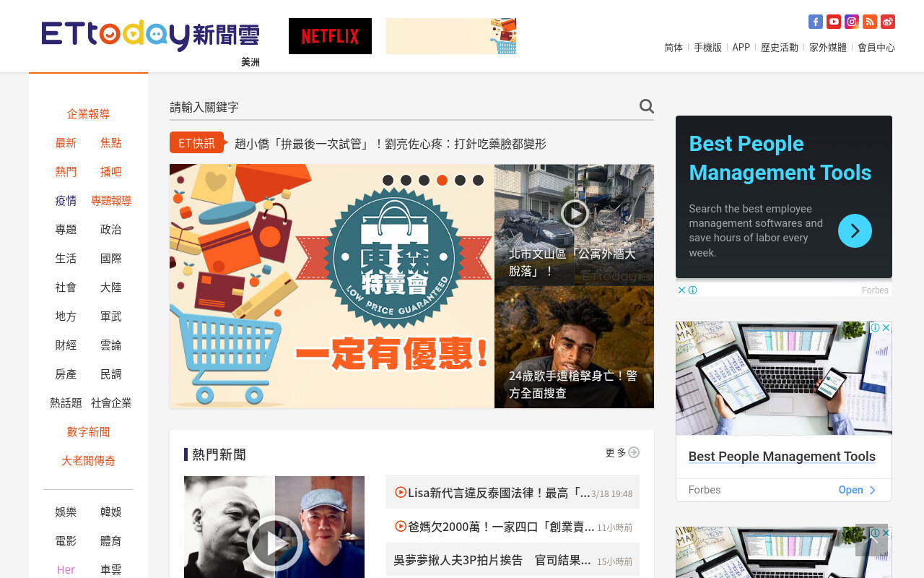Open the YouTube social icon
Screen dimensions: 924x578
tap(834, 22)
